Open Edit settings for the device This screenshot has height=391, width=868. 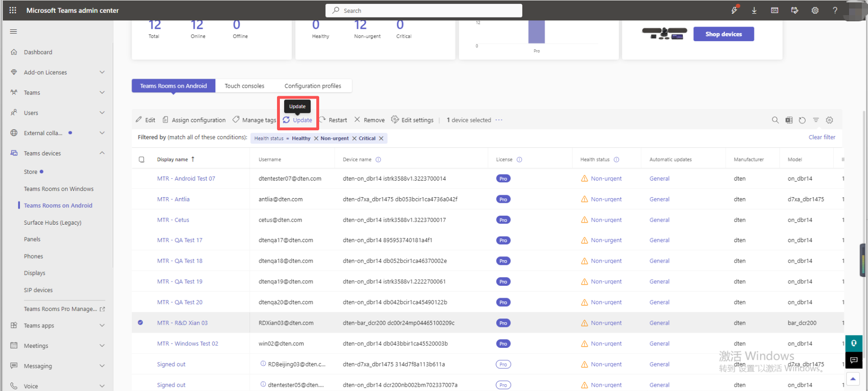(412, 120)
